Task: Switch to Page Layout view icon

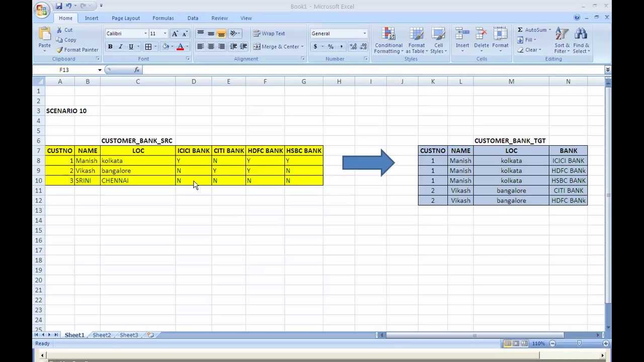Action: coord(516,343)
